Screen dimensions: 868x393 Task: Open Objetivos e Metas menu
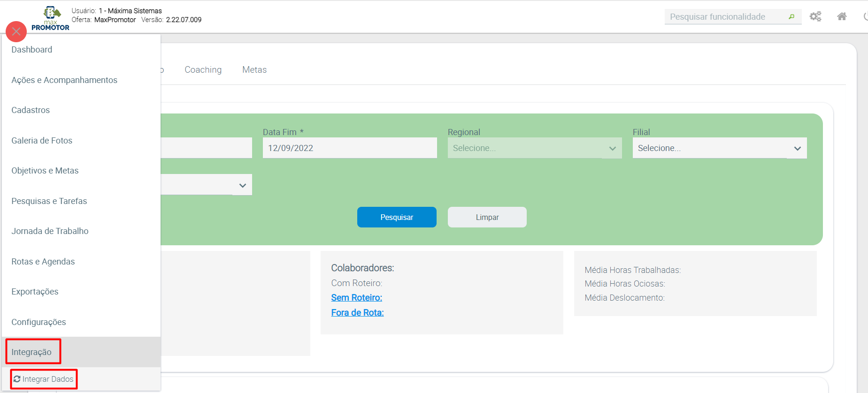click(x=81, y=171)
